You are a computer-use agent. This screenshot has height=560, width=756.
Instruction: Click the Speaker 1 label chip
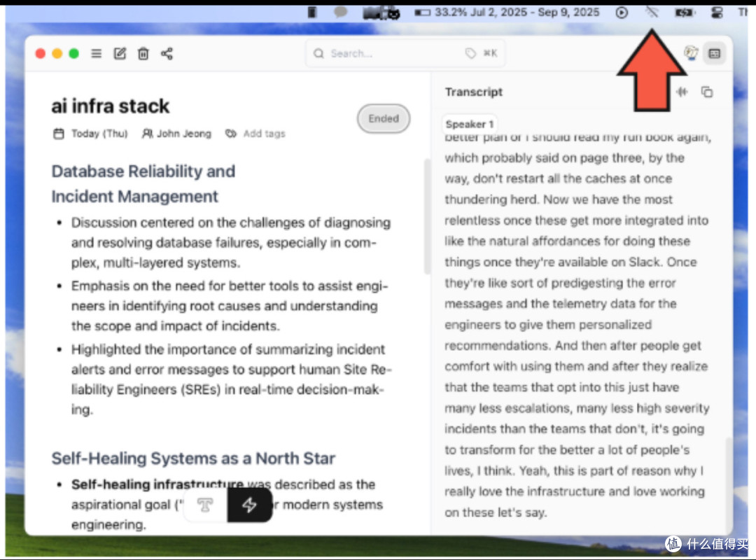(x=470, y=125)
